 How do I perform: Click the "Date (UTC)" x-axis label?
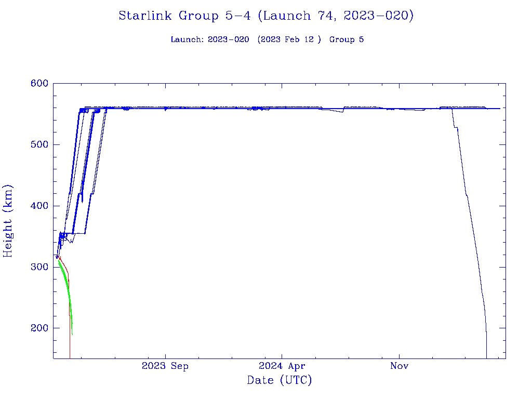point(279,380)
